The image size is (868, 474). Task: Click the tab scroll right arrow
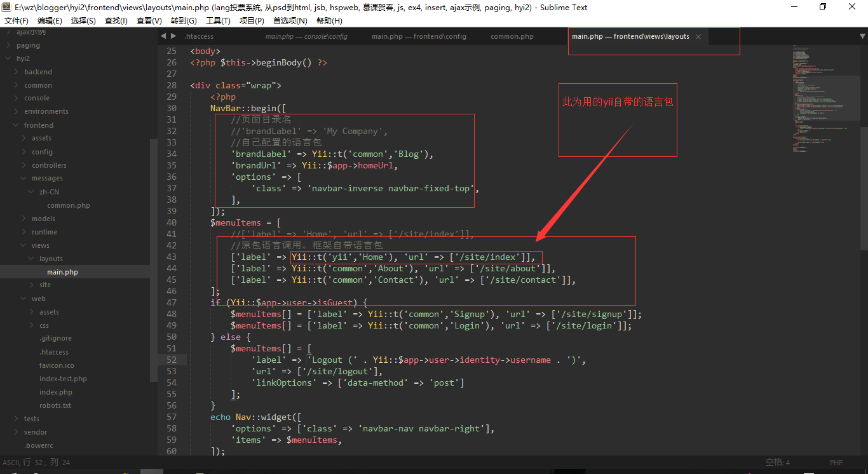pos(173,36)
